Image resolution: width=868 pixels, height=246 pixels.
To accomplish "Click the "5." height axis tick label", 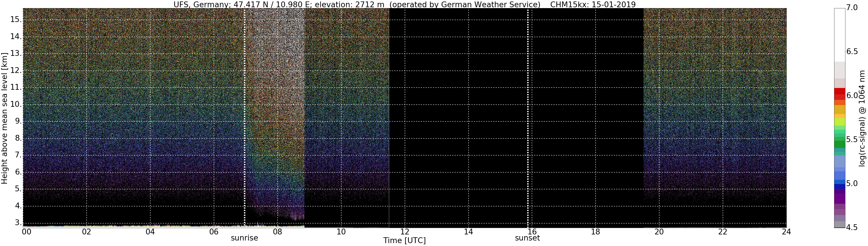I will [x=18, y=189].
